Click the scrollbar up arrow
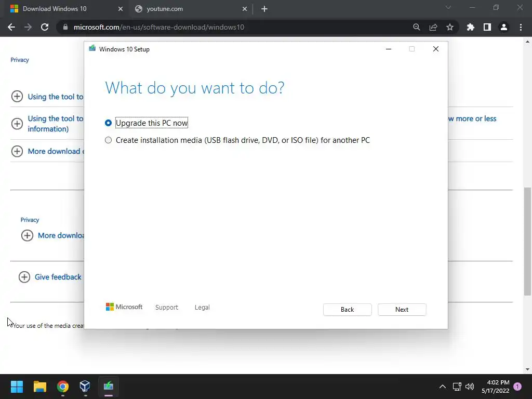This screenshot has width=532, height=399. pos(527,42)
